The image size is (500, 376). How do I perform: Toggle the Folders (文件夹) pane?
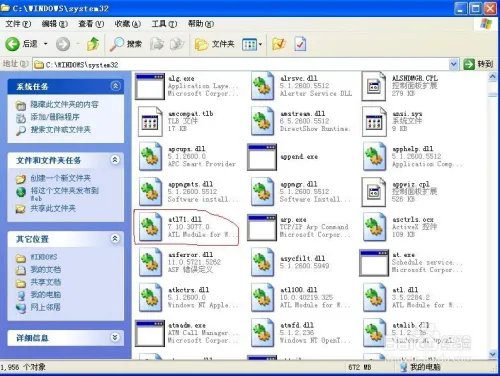214,44
